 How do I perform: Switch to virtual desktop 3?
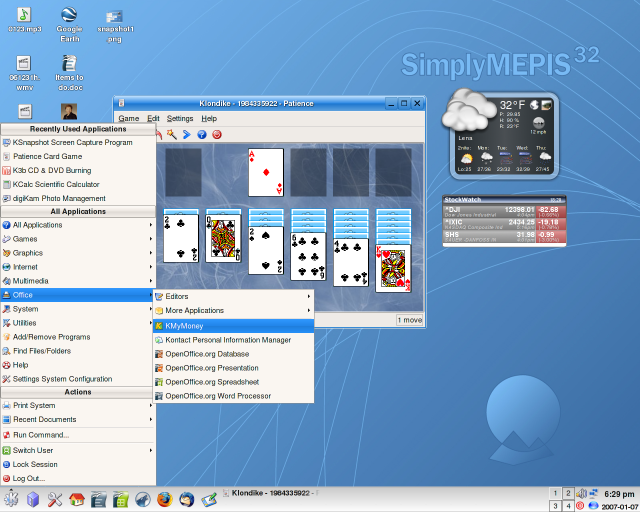(x=555, y=506)
